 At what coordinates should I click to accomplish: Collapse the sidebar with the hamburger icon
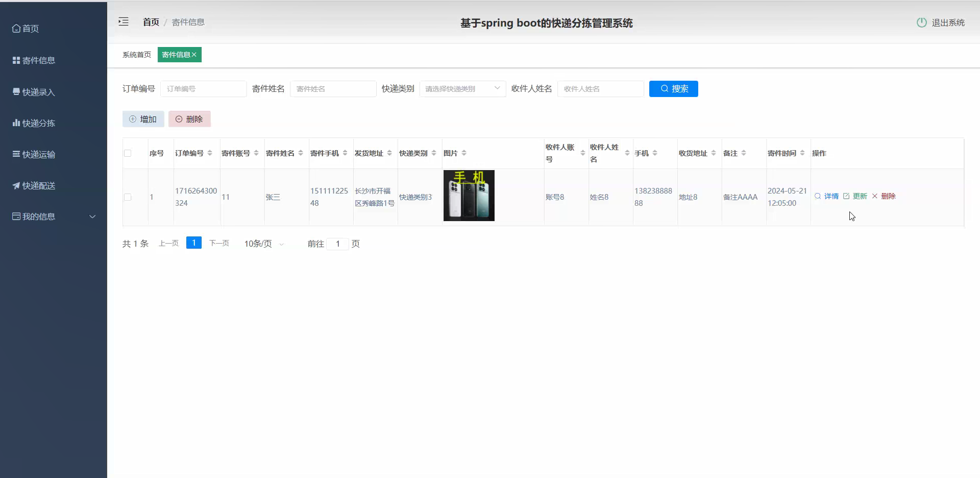click(123, 21)
